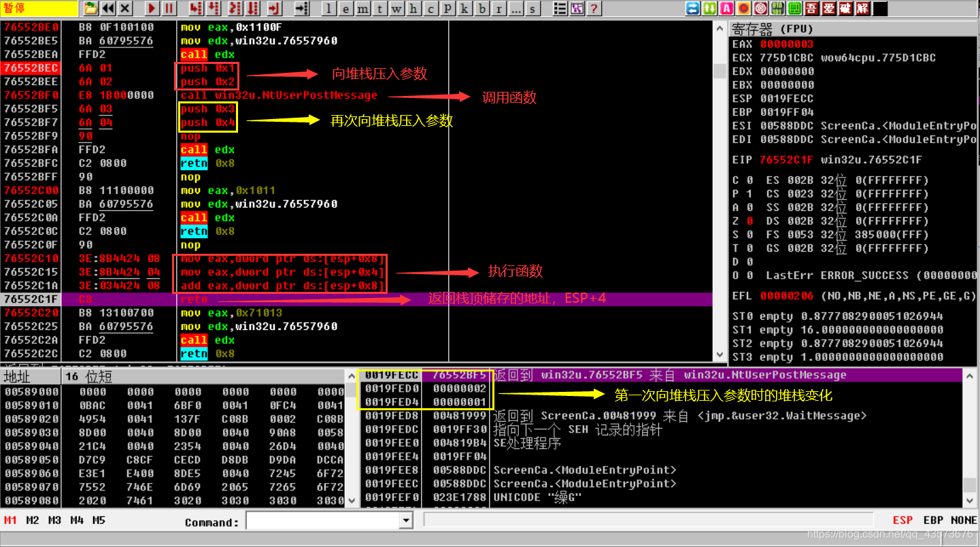Click the Execute till return icon
The width and height of the screenshot is (980, 547).
pos(275,9)
